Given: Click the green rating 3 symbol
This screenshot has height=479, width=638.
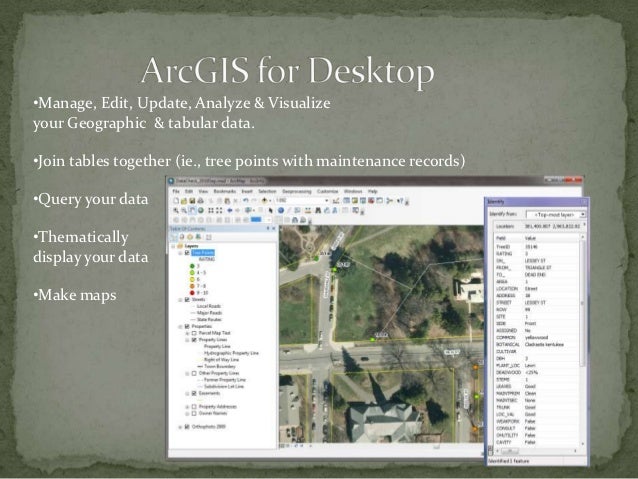Looking at the screenshot, I should (x=192, y=266).
